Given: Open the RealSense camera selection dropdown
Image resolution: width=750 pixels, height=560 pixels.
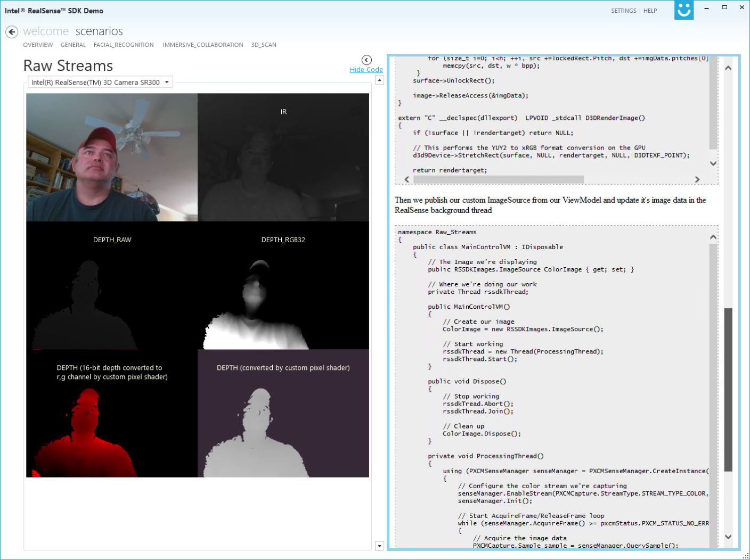Looking at the screenshot, I should [x=100, y=83].
